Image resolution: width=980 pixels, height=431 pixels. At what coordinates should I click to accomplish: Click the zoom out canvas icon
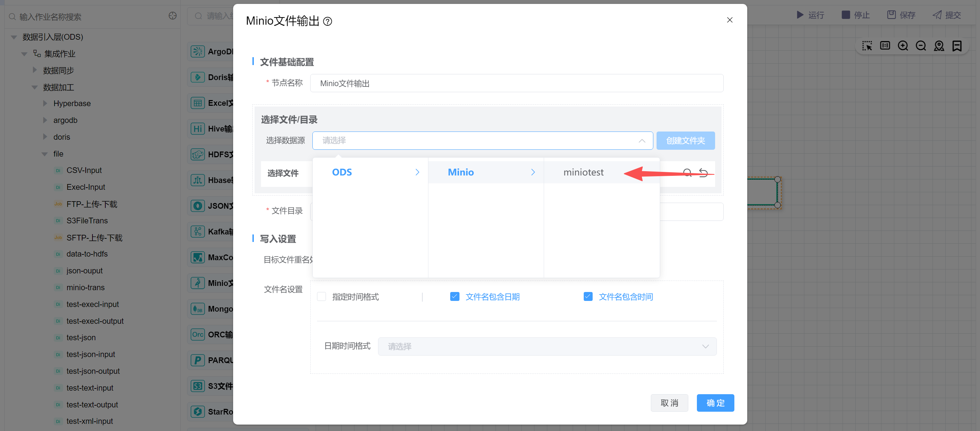(x=921, y=46)
